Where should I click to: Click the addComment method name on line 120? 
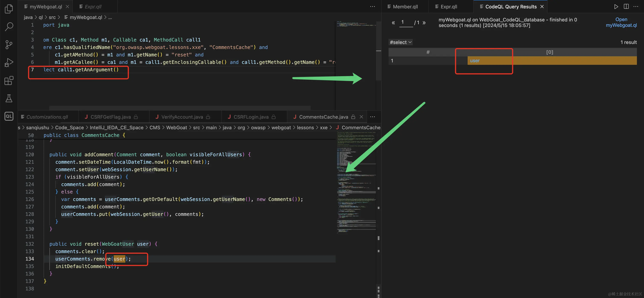coord(99,155)
